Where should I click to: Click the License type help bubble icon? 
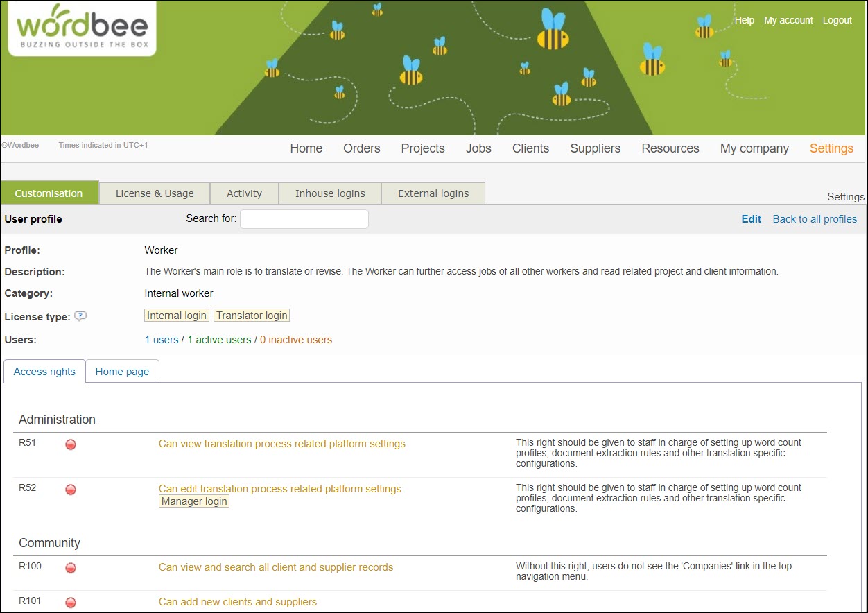[80, 316]
